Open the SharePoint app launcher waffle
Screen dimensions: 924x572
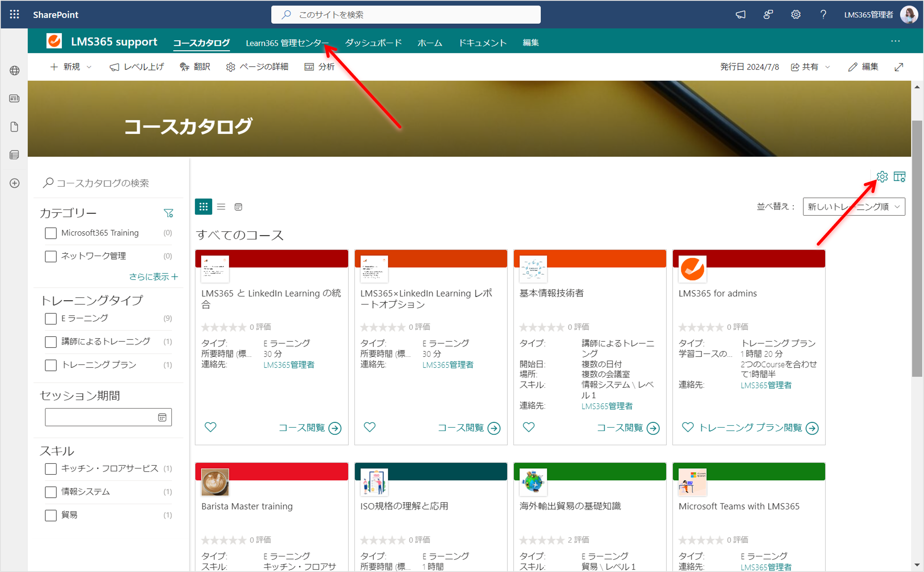coord(14,14)
